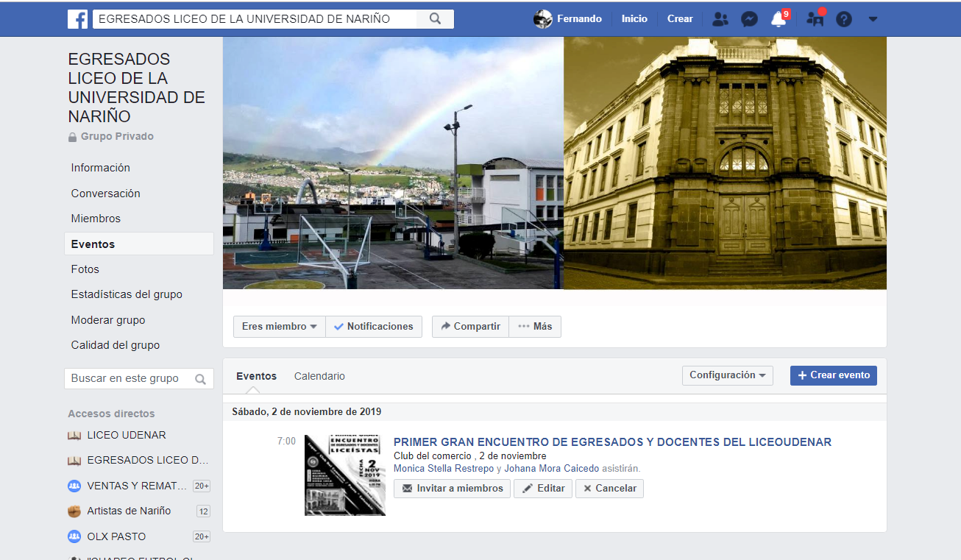
Task: Click the Editar event button
Action: coord(543,489)
